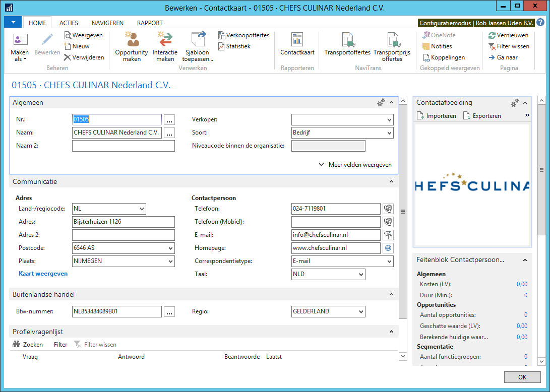Open Algemeen section settings gear
The width and height of the screenshot is (550, 392).
(x=381, y=103)
